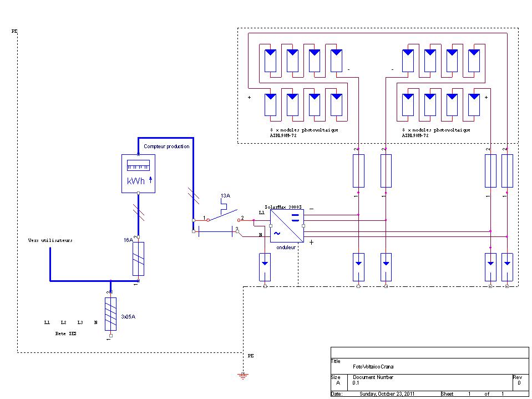This screenshot has width=532, height=399.
Task: Select the SolarMax 3000S inverter block
Action: point(287,226)
